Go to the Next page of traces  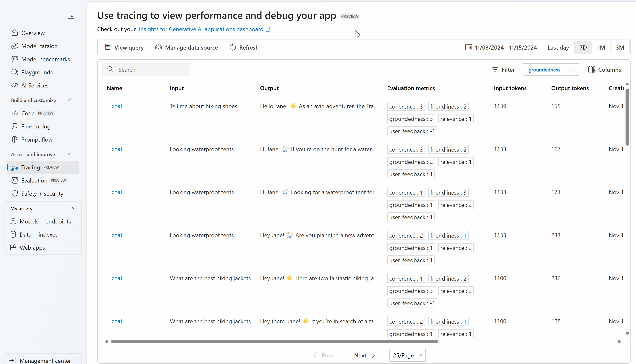coord(364,355)
